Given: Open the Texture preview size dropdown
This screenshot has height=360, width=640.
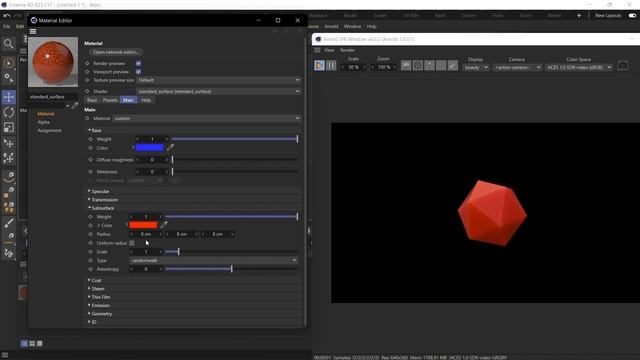Looking at the screenshot, I should pos(219,80).
